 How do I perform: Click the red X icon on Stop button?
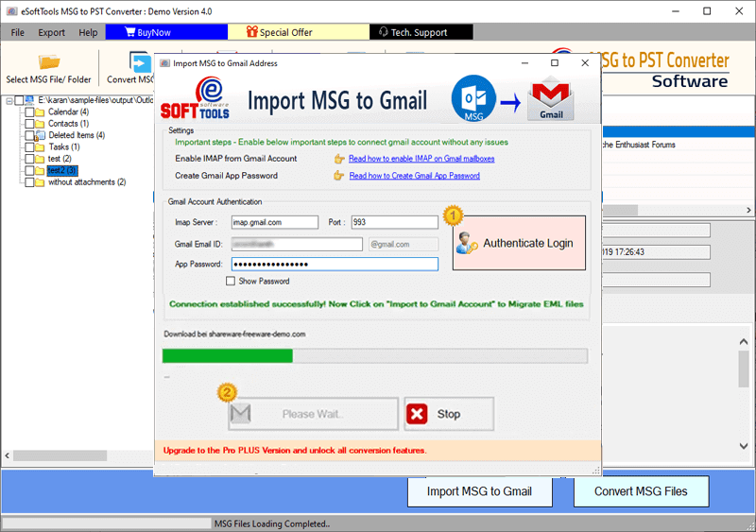417,414
